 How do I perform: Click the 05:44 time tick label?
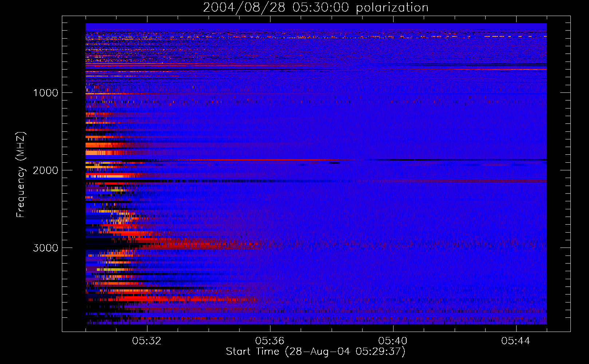point(516,341)
